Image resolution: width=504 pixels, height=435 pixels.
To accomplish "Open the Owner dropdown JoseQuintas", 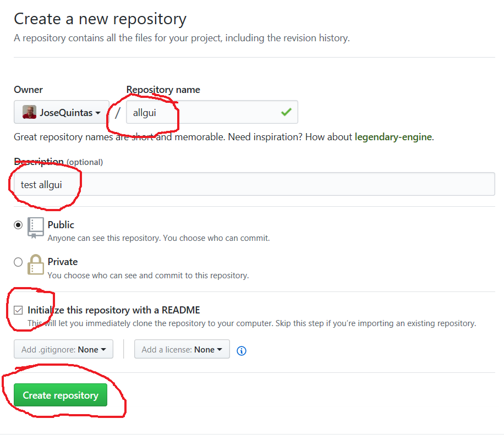I will coord(62,112).
